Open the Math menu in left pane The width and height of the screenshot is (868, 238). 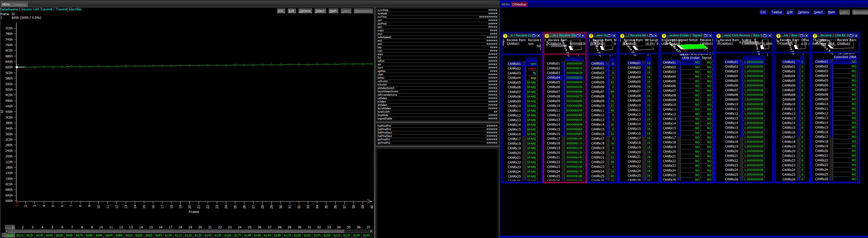tap(333, 11)
